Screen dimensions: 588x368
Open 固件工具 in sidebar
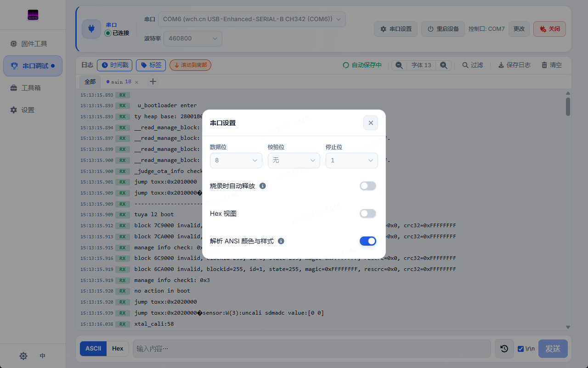[x=33, y=44]
